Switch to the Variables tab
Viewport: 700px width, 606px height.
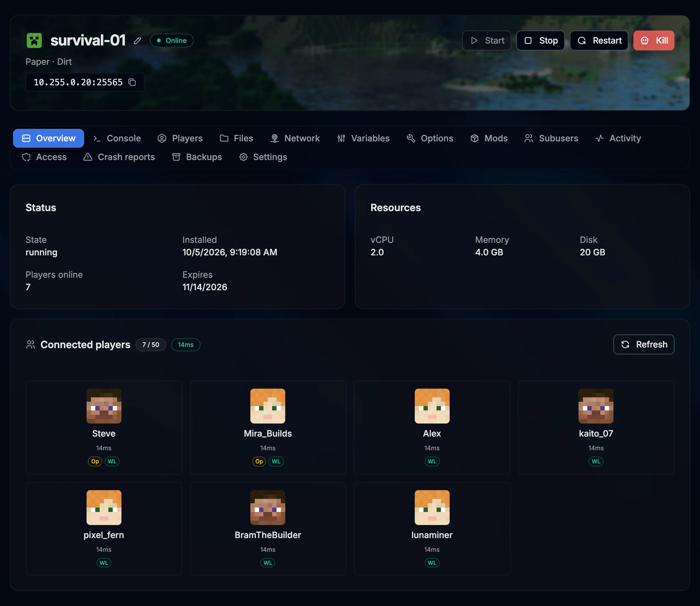[363, 138]
